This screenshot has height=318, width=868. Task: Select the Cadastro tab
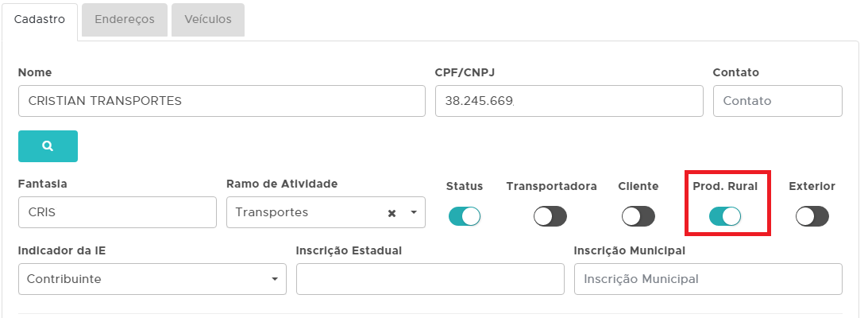(x=40, y=20)
